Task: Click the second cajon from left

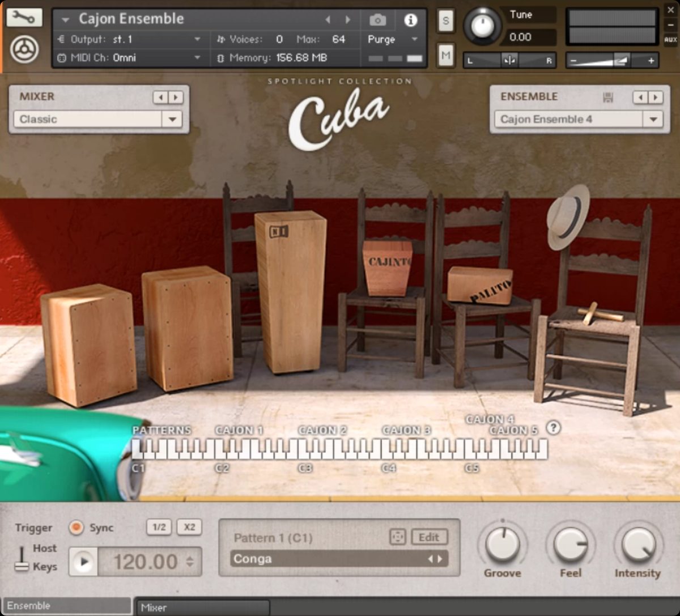Action: [187, 328]
